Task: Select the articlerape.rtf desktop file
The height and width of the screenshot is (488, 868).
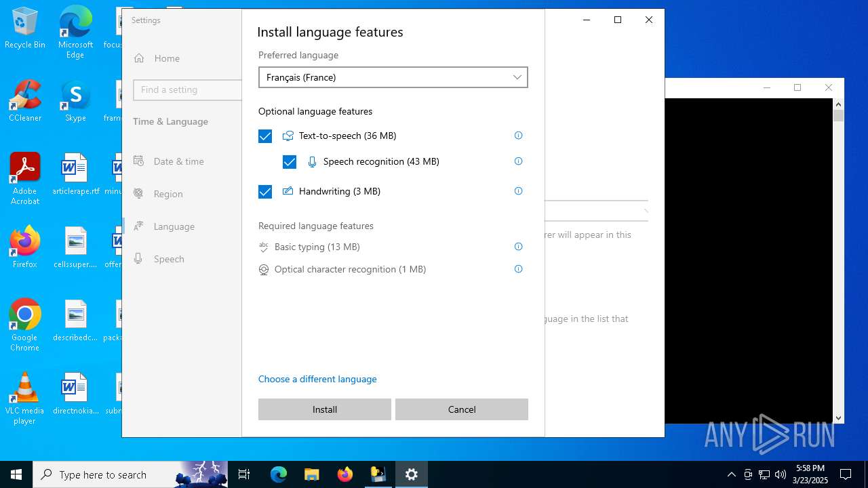Action: point(75,175)
